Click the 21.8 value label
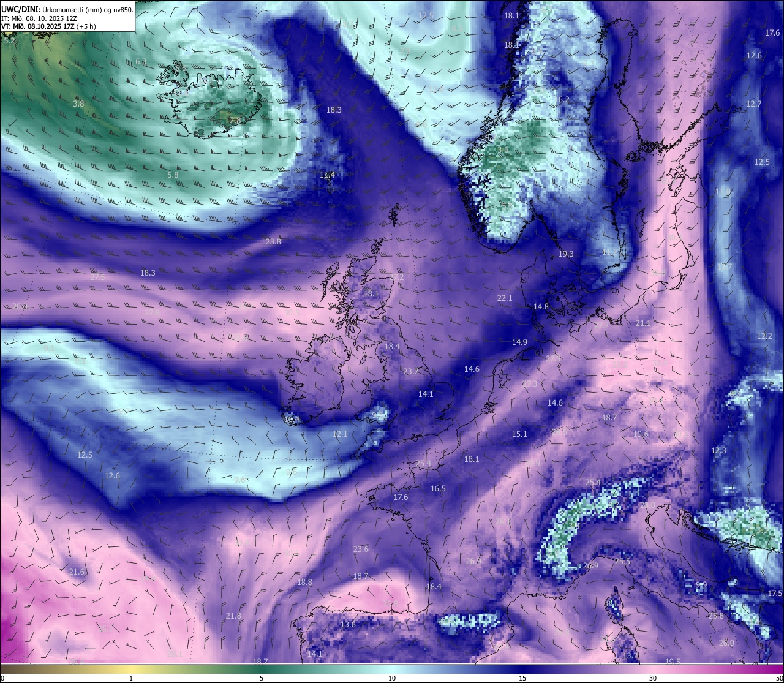Screen dimensions: 784x683 [233, 616]
